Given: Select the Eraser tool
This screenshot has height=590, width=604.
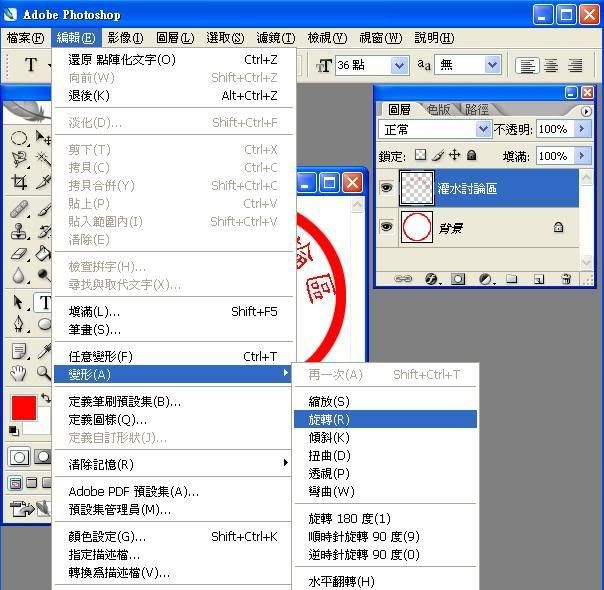Looking at the screenshot, I should [19, 254].
